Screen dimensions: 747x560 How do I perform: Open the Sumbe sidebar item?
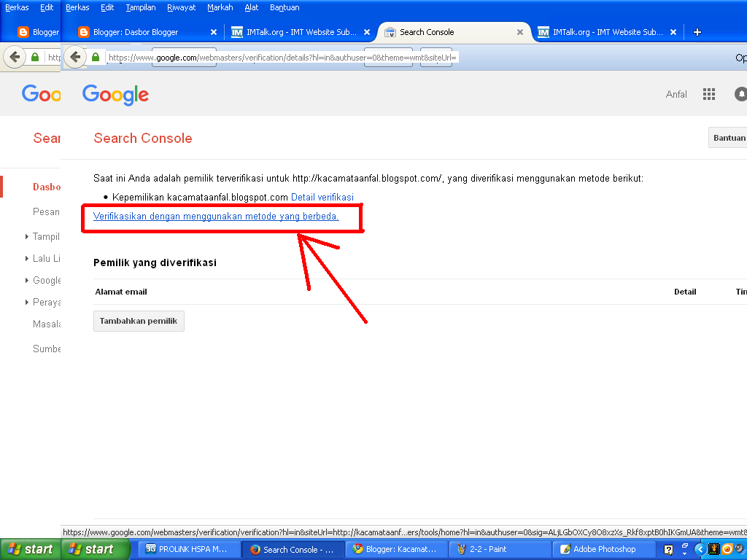pos(47,349)
